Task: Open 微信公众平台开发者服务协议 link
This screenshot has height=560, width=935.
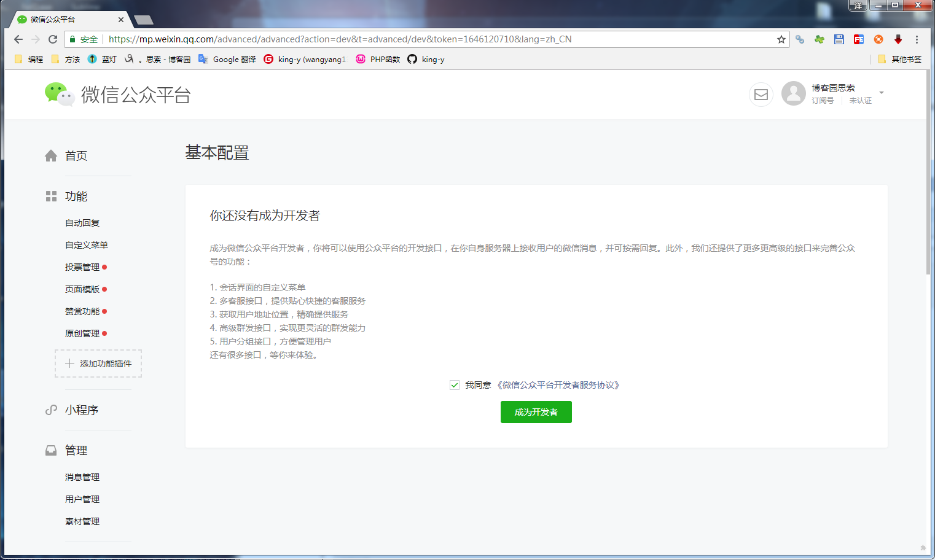Action: (x=558, y=385)
